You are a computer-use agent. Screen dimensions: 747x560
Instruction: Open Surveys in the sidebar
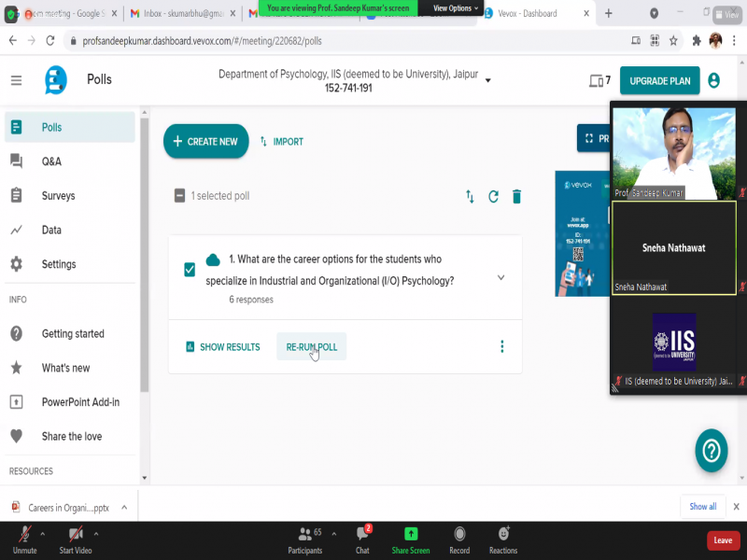(x=58, y=196)
